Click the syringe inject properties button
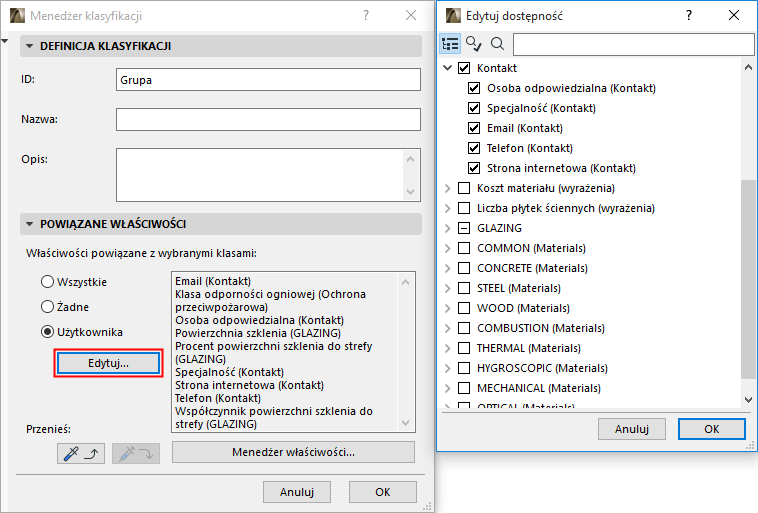Viewport: 758px width, 513px height. (x=135, y=453)
